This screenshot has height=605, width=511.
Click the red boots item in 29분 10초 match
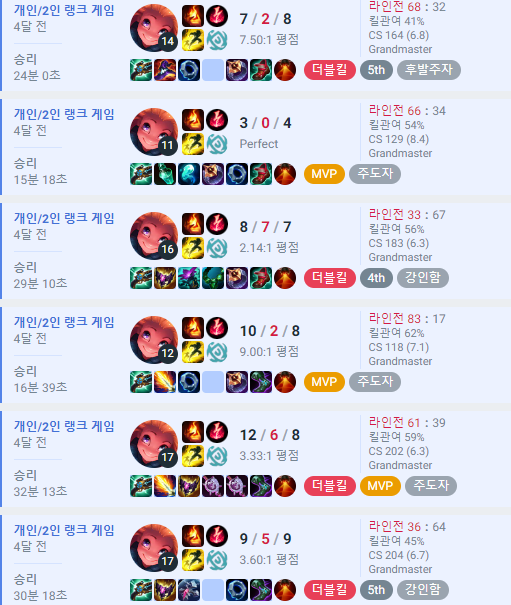(x=261, y=278)
